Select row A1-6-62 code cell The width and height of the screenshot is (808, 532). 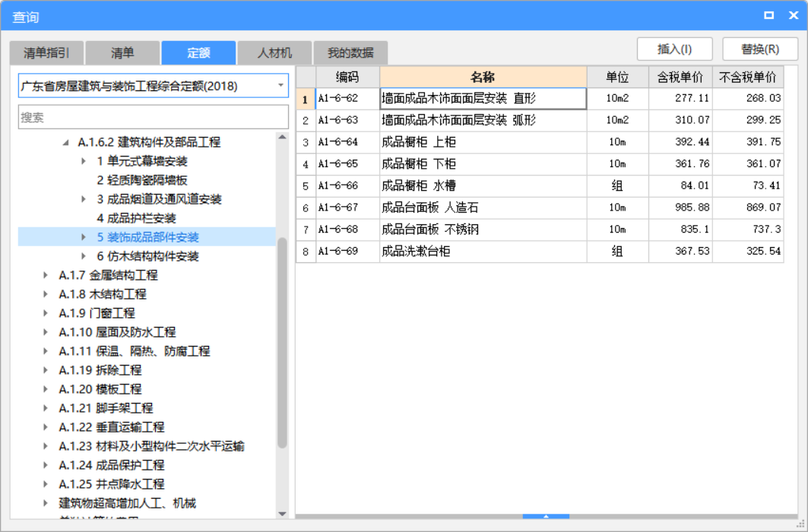[347, 98]
